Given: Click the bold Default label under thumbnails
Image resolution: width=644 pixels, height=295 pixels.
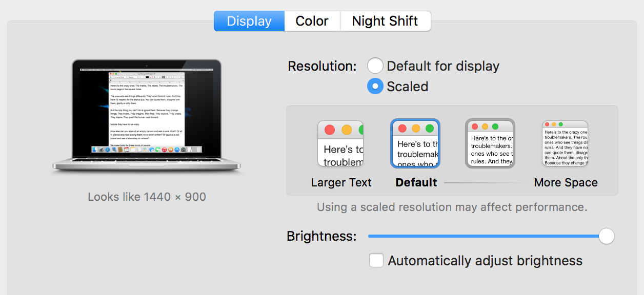Looking at the screenshot, I should point(416,182).
